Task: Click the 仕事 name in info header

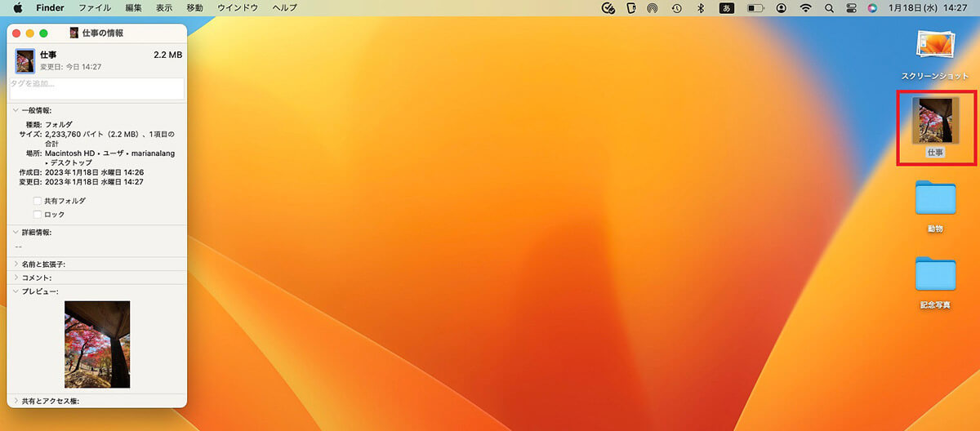Action: point(48,55)
